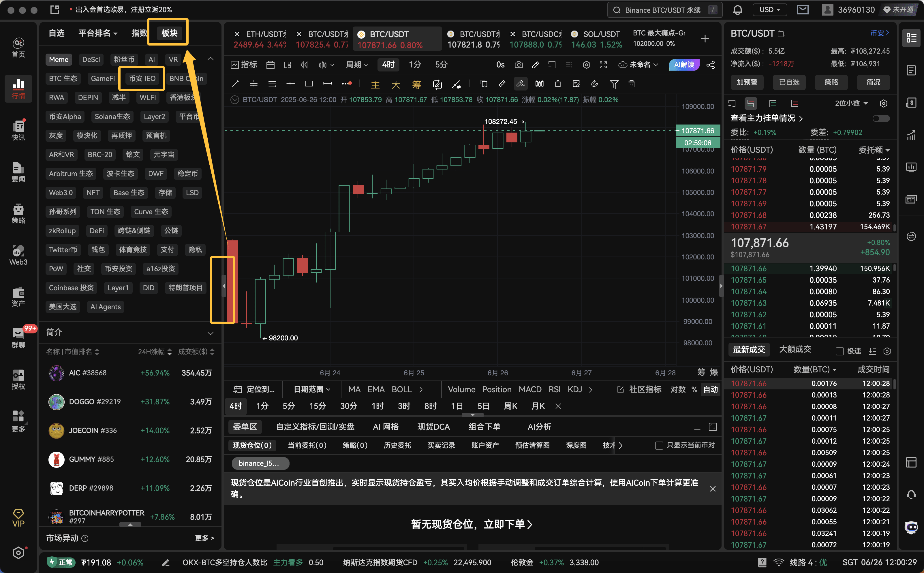
Task: Open the chart replay rewind icon
Action: tap(304, 65)
